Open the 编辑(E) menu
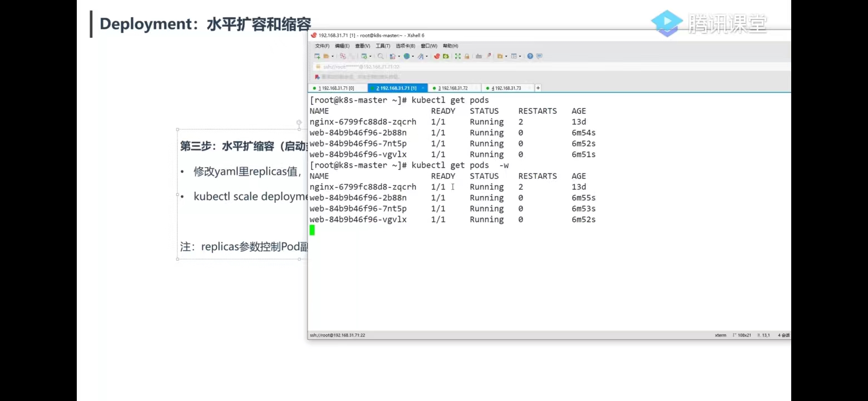Viewport: 868px width, 401px height. (342, 46)
